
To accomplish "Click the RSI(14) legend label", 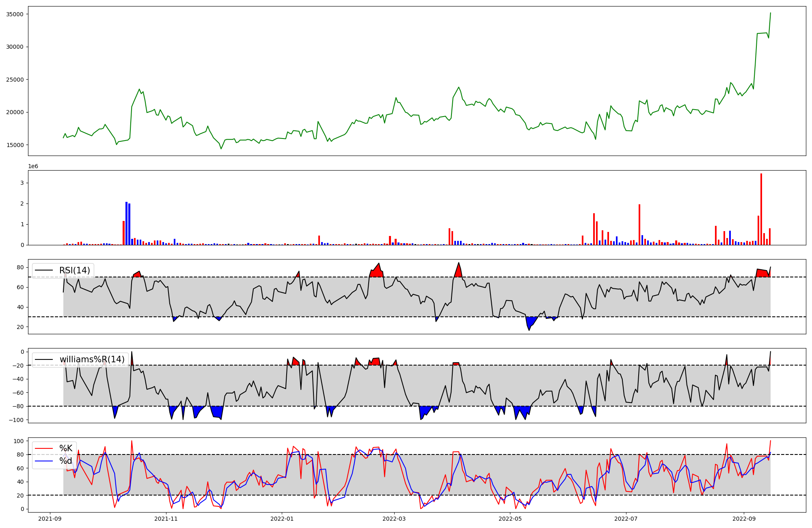I will point(75,270).
